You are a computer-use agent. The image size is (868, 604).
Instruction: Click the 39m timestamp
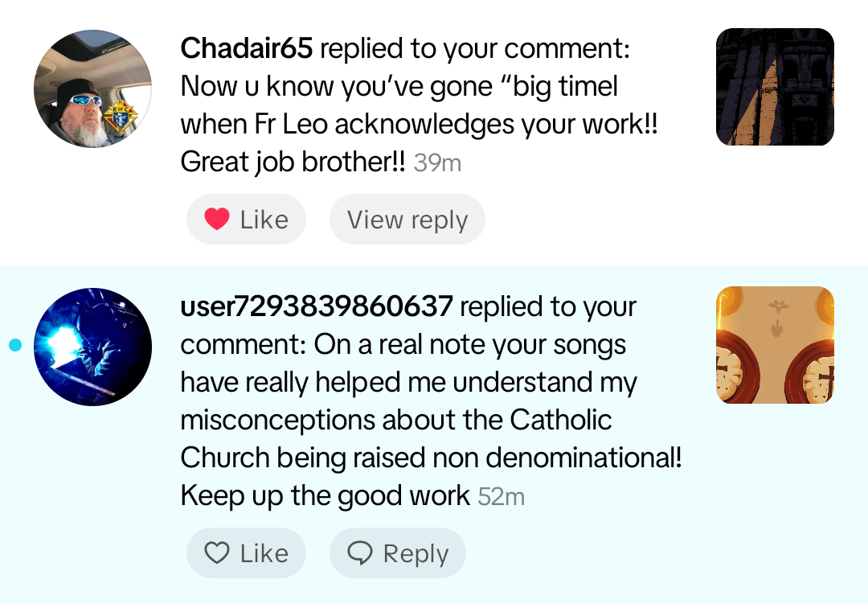(x=437, y=163)
